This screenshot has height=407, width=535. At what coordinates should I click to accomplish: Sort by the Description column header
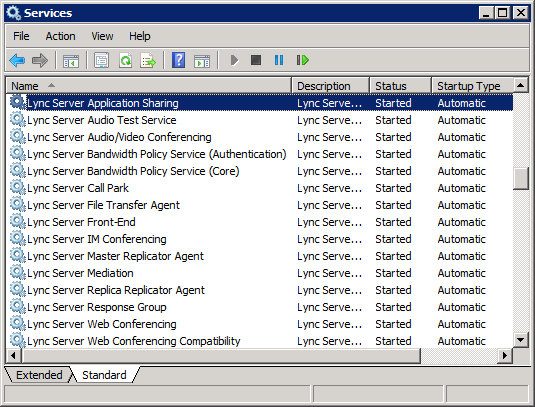coord(331,86)
